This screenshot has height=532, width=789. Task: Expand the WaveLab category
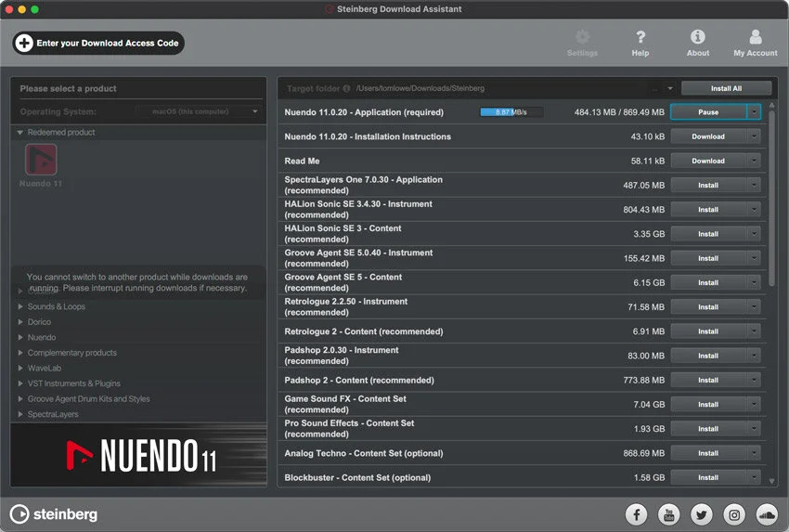coord(20,369)
